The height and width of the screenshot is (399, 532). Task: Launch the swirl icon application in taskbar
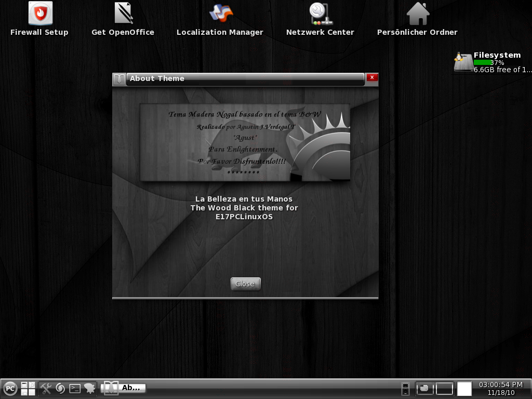click(x=60, y=388)
